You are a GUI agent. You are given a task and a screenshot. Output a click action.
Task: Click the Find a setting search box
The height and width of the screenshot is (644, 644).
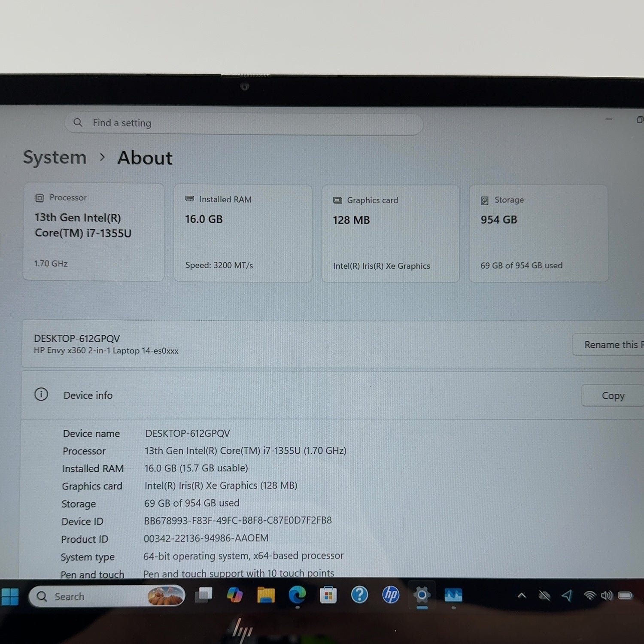(243, 123)
